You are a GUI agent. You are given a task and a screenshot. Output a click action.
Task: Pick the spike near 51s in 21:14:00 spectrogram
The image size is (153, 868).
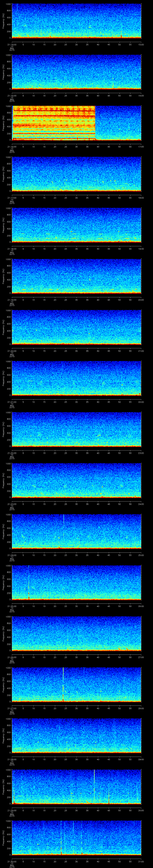pyautogui.click(x=121, y=34)
